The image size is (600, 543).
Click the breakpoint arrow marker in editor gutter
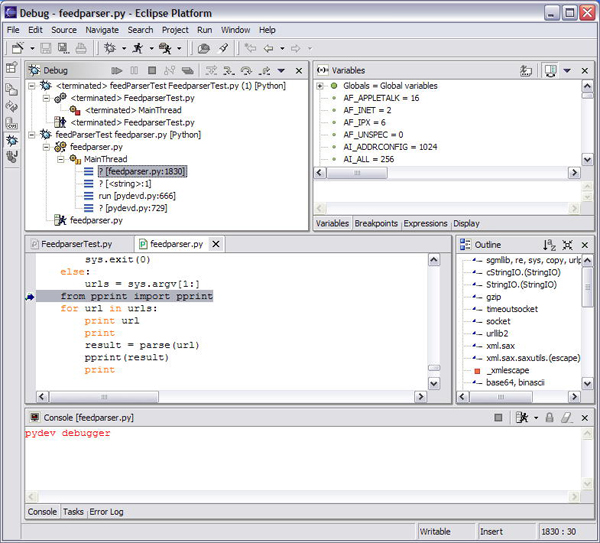[30, 297]
